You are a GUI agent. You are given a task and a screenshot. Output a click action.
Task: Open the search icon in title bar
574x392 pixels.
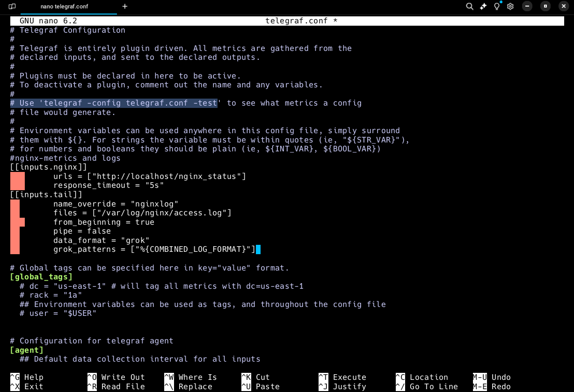(469, 7)
